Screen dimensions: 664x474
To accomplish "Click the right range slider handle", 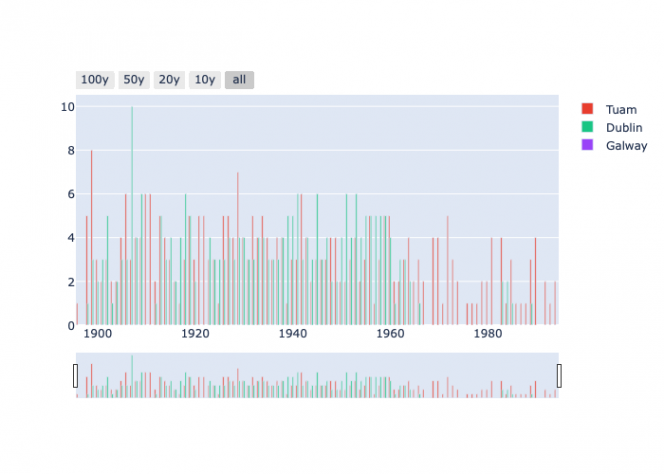I will (x=559, y=376).
